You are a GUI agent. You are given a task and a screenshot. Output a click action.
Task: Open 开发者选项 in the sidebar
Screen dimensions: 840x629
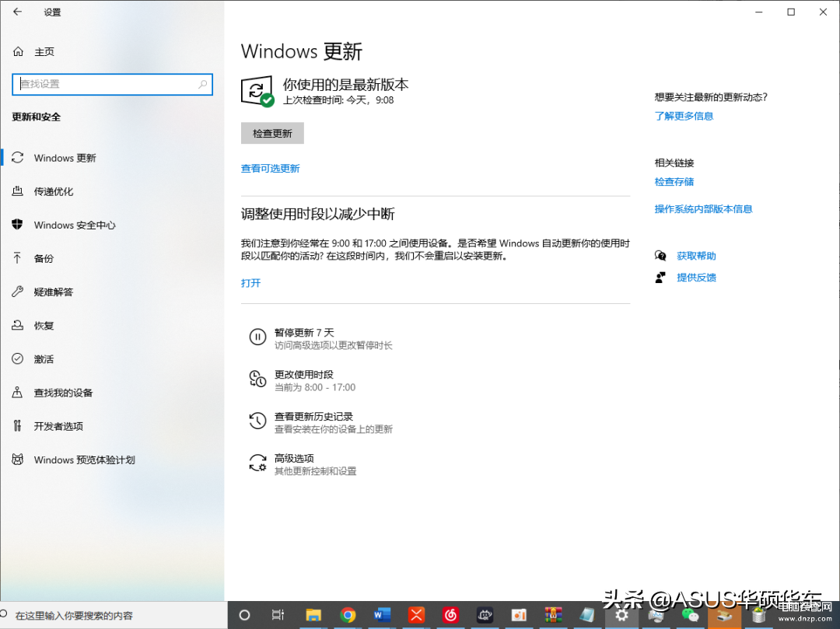click(x=58, y=426)
